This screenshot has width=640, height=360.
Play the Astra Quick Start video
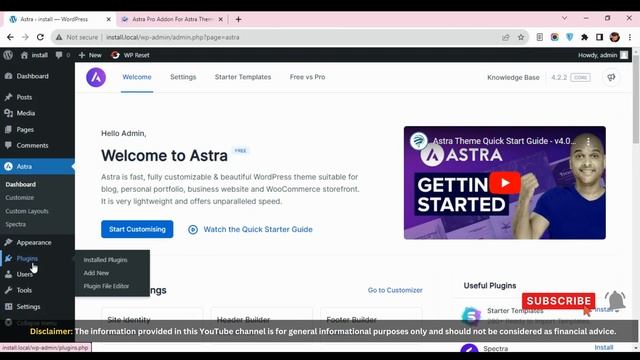505,182
